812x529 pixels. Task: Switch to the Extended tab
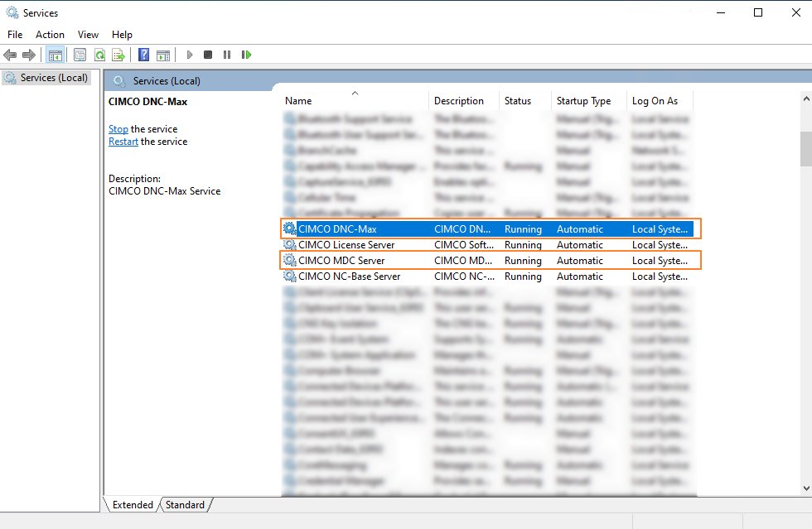click(x=133, y=505)
